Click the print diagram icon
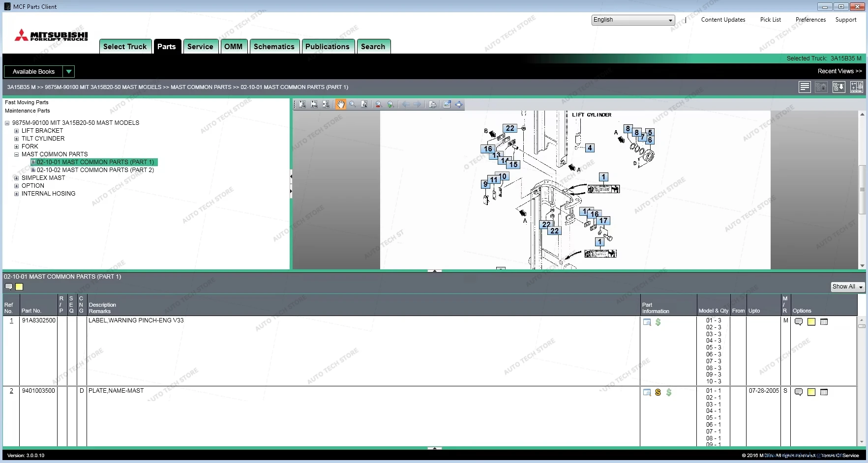Image resolution: width=868 pixels, height=463 pixels. (432, 104)
